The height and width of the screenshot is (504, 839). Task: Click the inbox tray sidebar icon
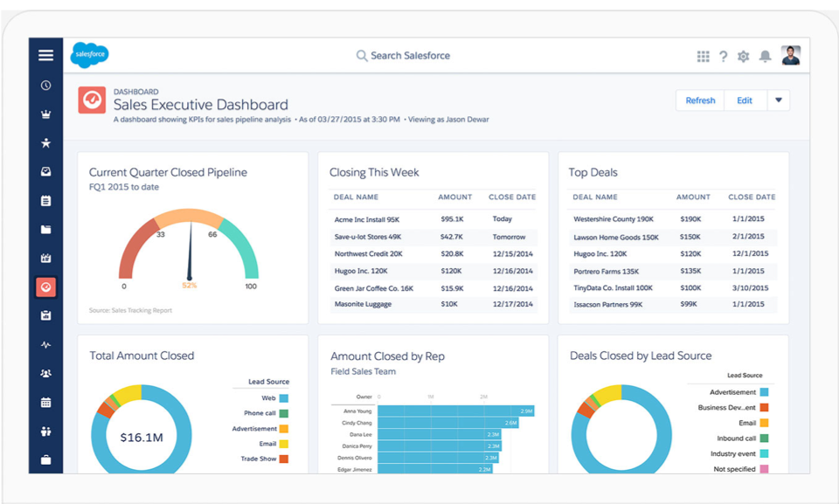pos(46,172)
